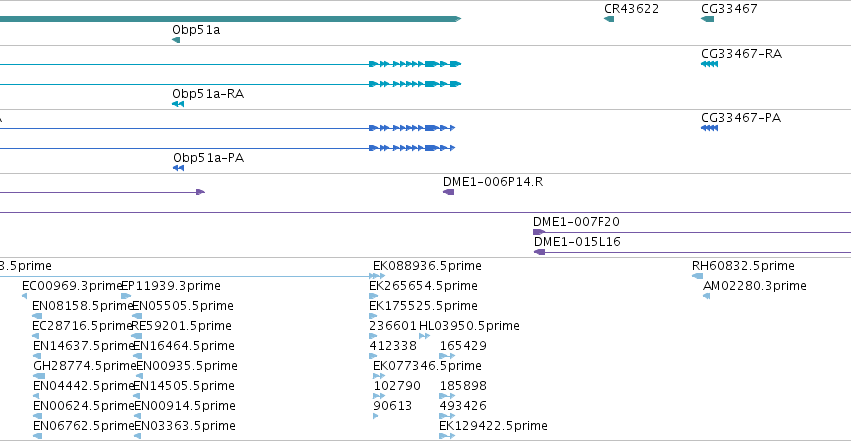Select the GH28774.5prime EST label
The height and width of the screenshot is (441, 851).
[x=85, y=366]
